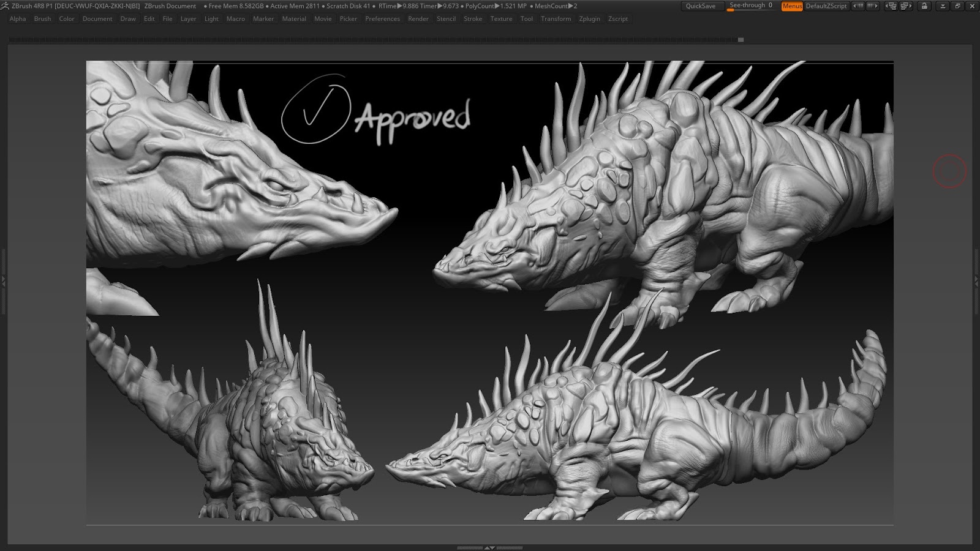Click the MeshCount 2 status text

point(556,6)
